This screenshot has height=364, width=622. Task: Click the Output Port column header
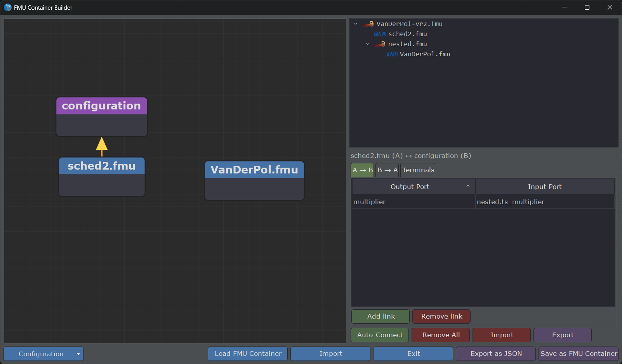tap(414, 187)
